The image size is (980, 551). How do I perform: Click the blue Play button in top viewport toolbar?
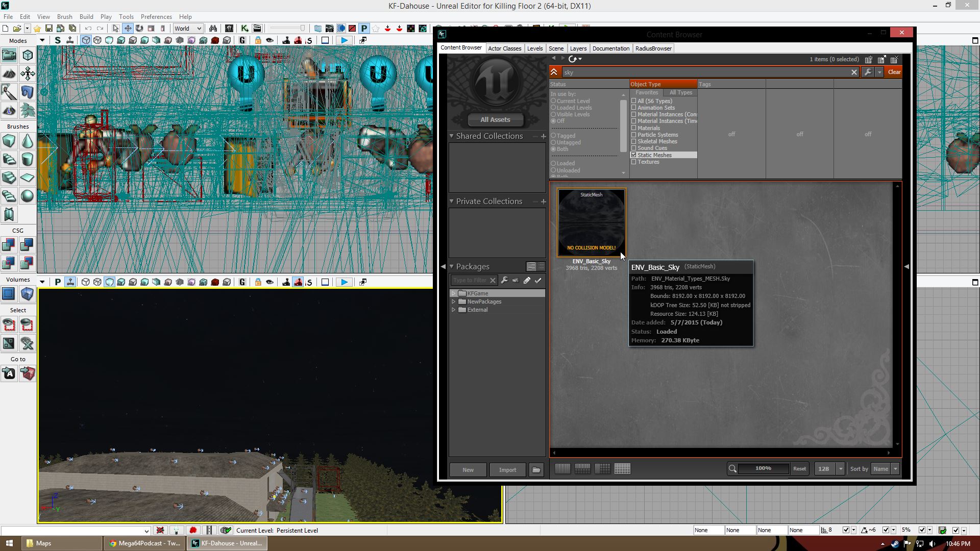[x=345, y=40]
